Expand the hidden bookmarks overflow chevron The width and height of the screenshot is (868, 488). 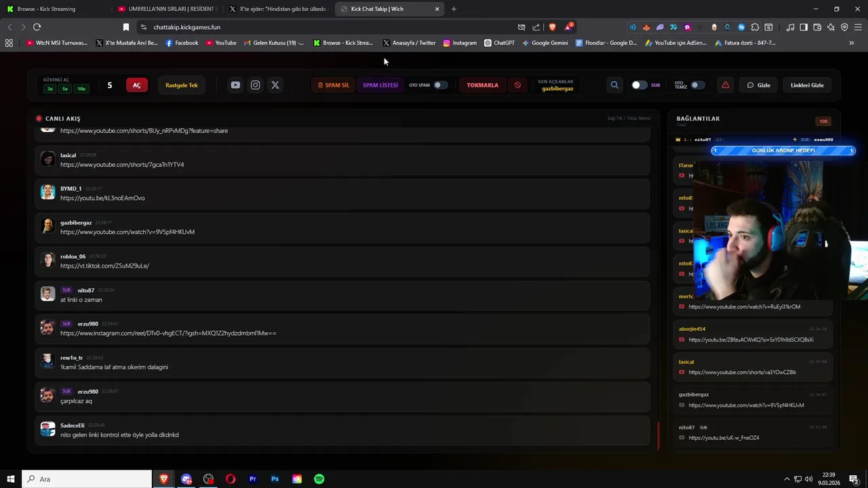point(852,43)
